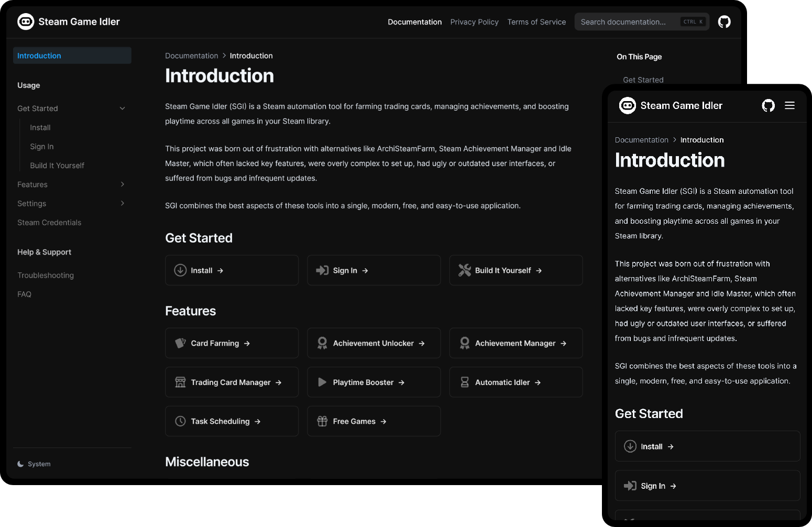Select Introduction in the sidebar

pos(72,56)
